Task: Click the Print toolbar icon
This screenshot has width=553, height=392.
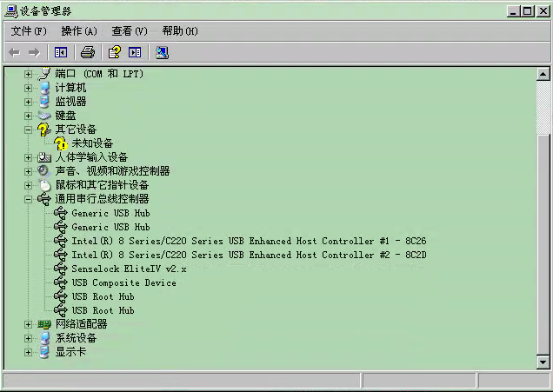Action: tap(88, 53)
